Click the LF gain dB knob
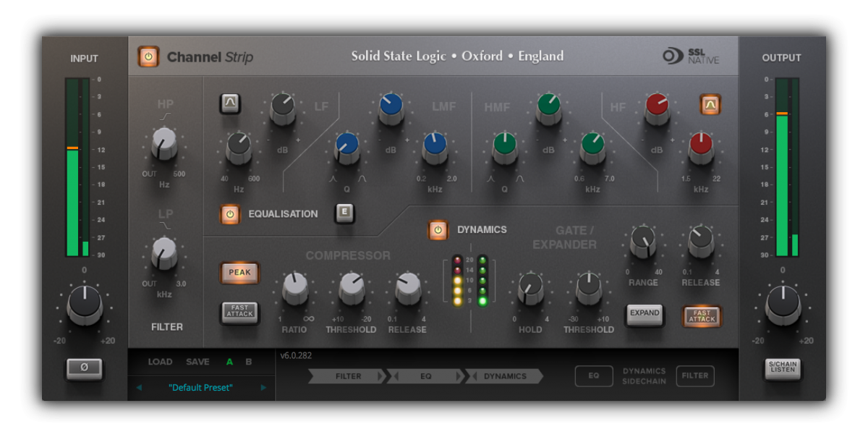 tap(283, 109)
